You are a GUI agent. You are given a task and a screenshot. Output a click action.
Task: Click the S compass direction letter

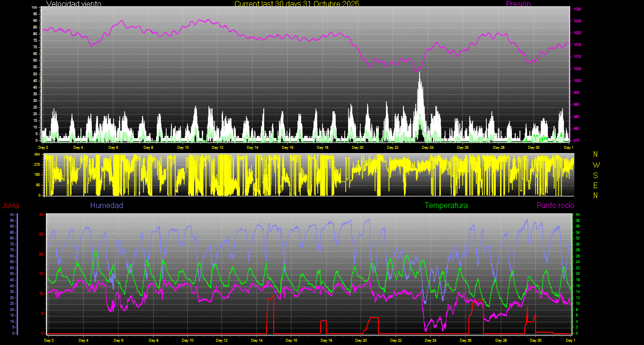(596, 175)
